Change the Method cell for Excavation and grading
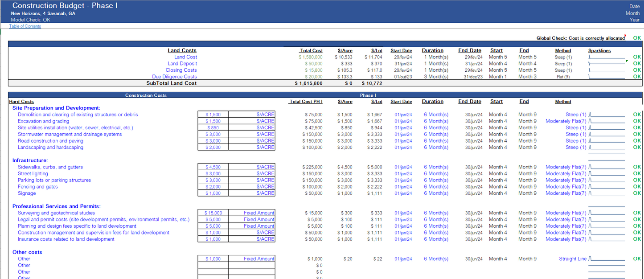Viewport: 644px width, 279px height. 566,121
